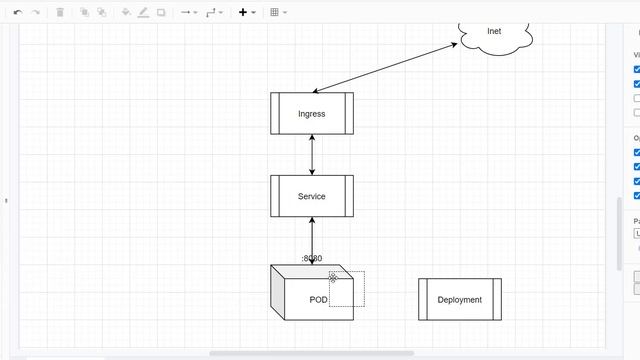Image resolution: width=640 pixels, height=360 pixels.
Task: Select the Deployment process shape
Action: point(460,299)
